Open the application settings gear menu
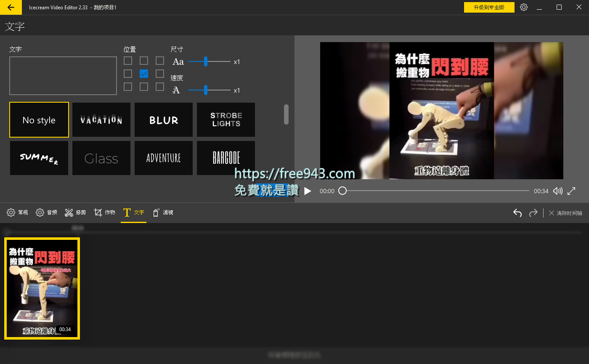 (523, 7)
